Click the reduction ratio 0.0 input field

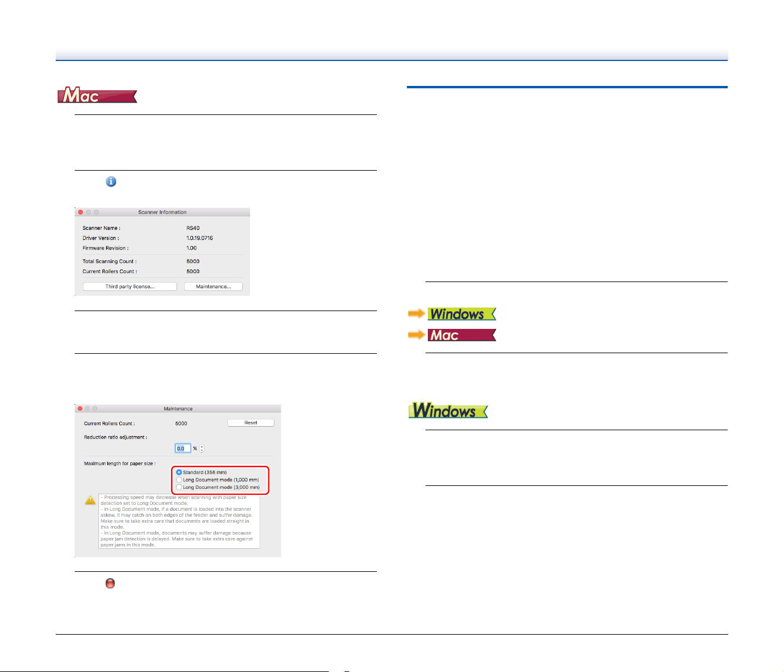click(183, 449)
